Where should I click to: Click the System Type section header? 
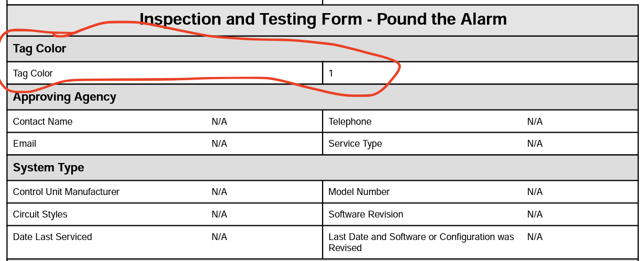[49, 168]
